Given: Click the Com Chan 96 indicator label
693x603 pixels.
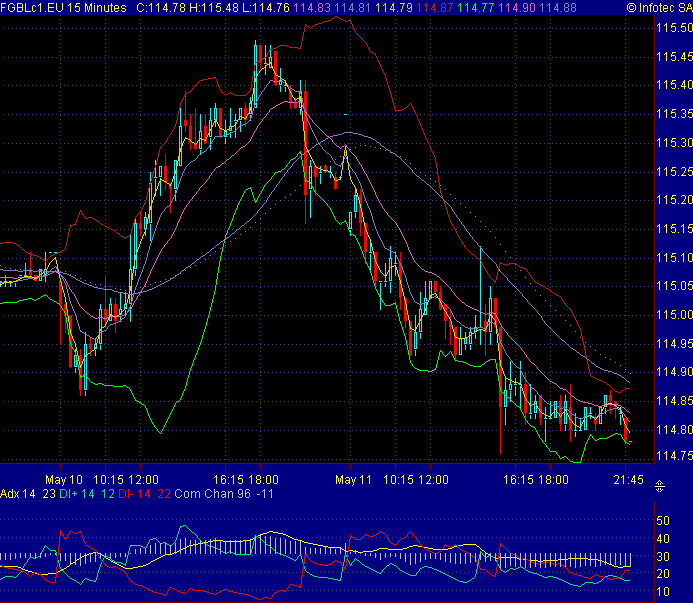Looking at the screenshot, I should (198, 494).
